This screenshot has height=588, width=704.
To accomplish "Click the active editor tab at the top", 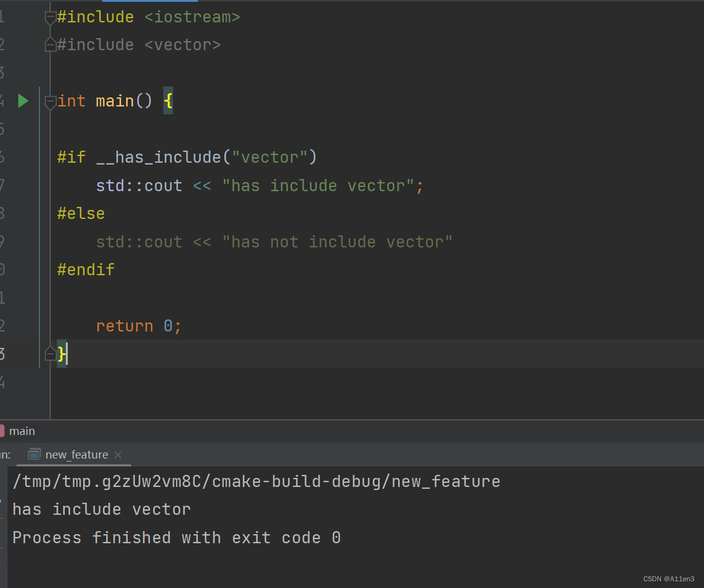I will [x=150, y=2].
